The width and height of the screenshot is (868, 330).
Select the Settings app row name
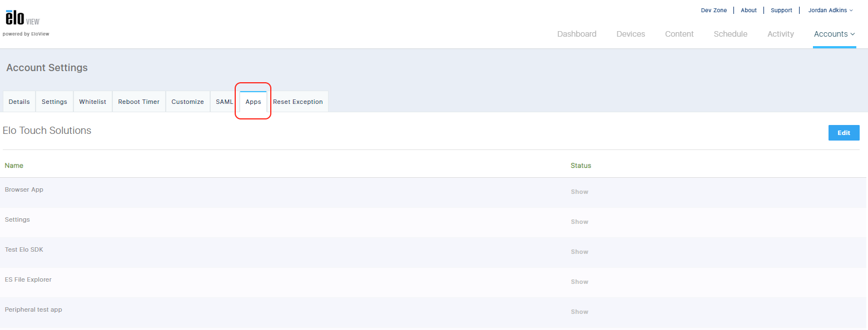(x=17, y=219)
